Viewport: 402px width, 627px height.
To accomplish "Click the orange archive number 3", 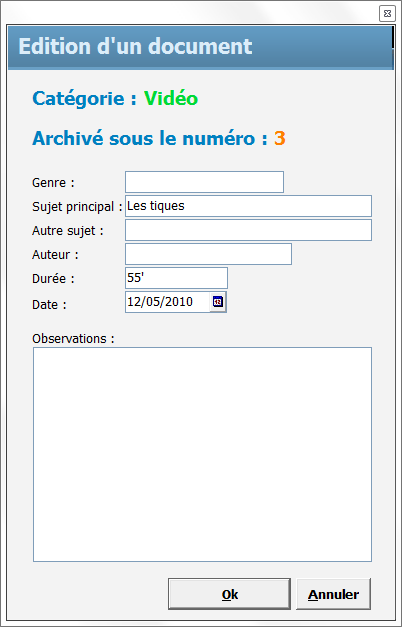I will coord(280,138).
